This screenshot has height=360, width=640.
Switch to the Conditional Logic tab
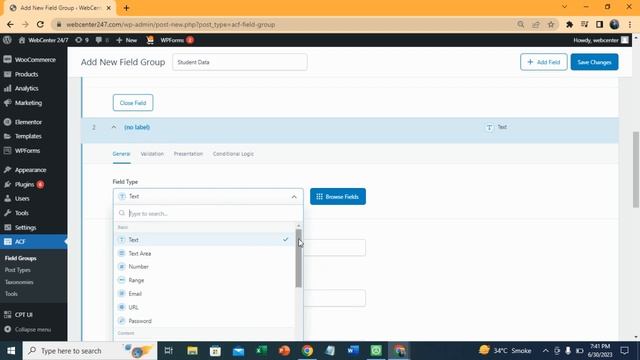pos(233,154)
